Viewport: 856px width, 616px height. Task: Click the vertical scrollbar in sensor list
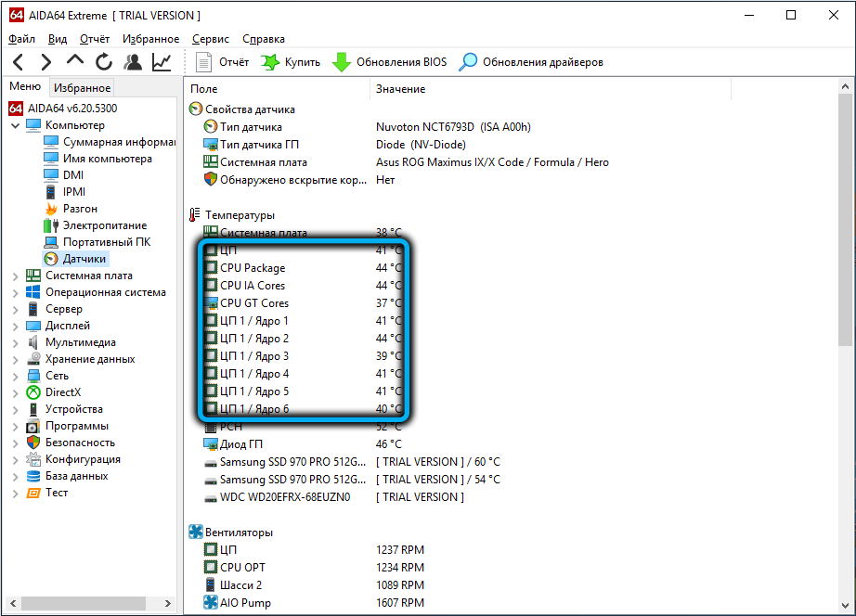(847, 278)
